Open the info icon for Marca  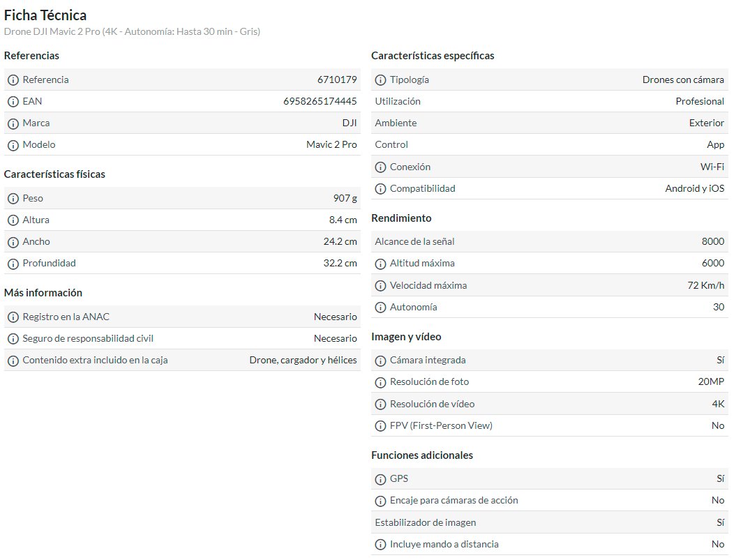click(x=13, y=123)
